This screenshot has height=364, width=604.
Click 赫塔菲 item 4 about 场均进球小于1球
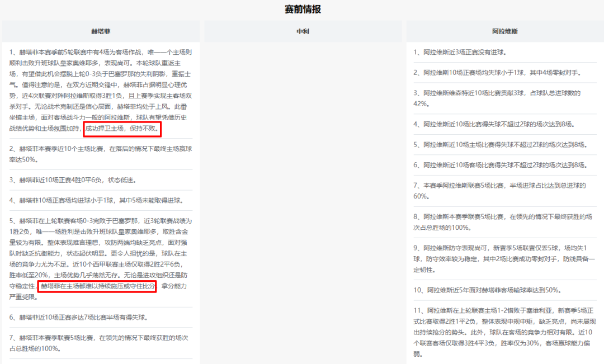(95, 200)
